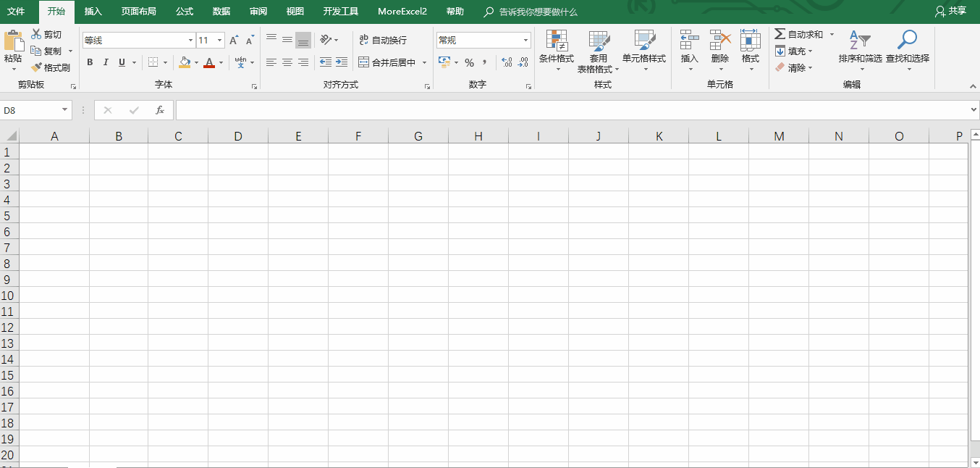Click the Format cells (格式) icon
Image resolution: width=980 pixels, height=468 pixels.
(751, 39)
